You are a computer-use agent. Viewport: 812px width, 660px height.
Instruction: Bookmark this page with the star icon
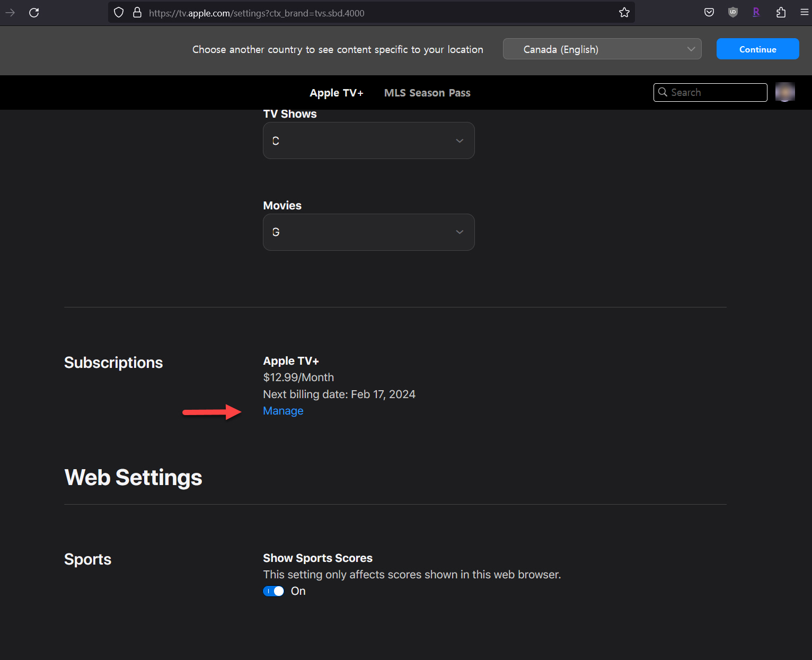click(x=624, y=13)
